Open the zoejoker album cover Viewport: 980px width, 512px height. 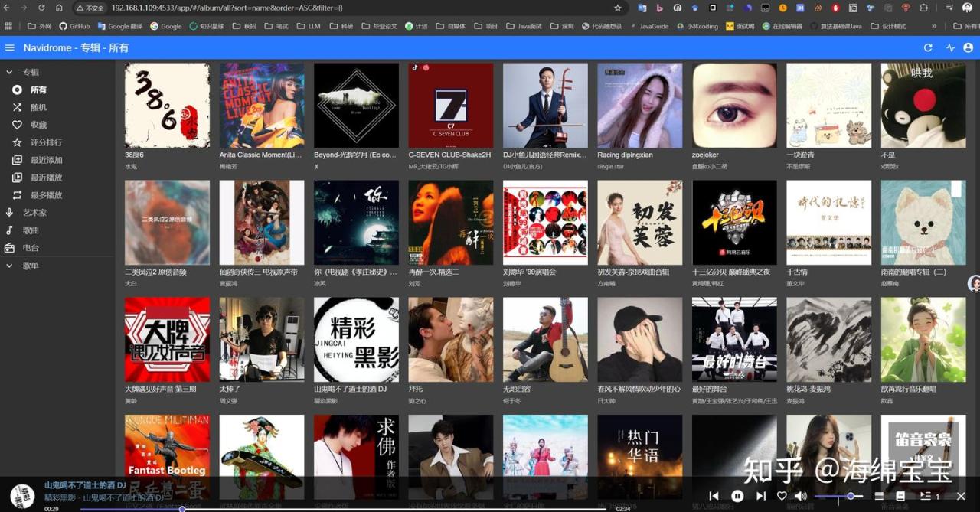coord(734,106)
